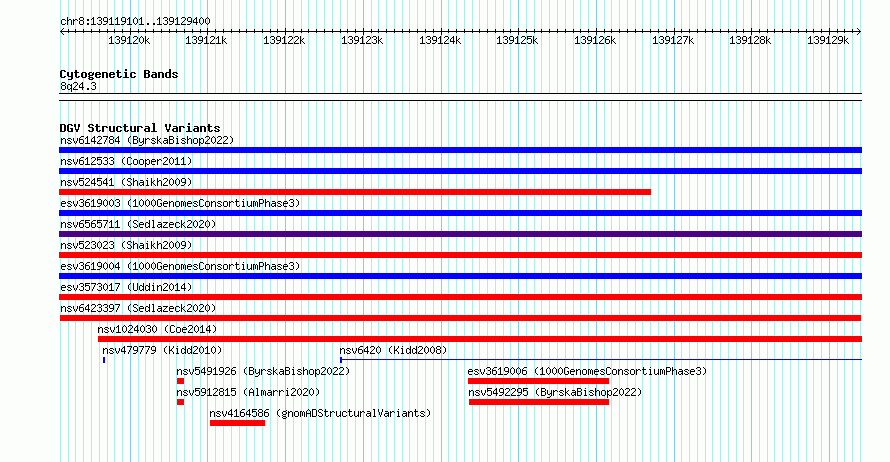
Task: Open nsv5492295 (ByrskaBishop2022) variant label
Action: point(555,392)
